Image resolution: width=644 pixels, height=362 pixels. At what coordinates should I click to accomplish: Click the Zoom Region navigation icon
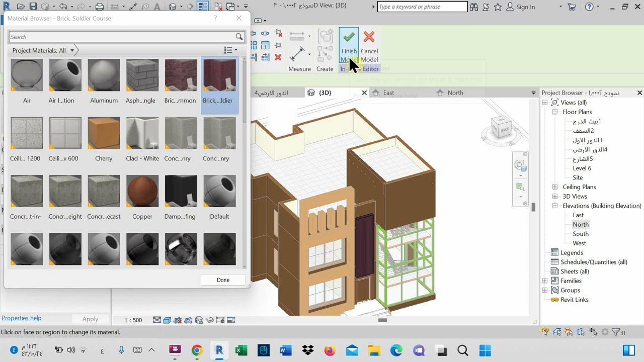[520, 188]
